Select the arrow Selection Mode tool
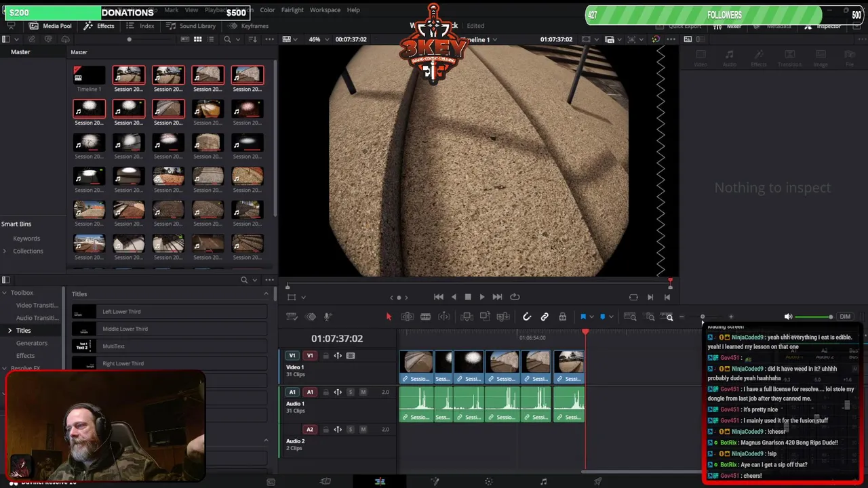This screenshot has width=868, height=488. (x=389, y=317)
